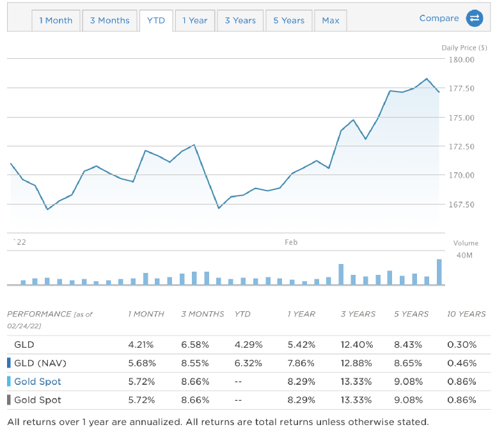Screen dimensions: 504x434
Task: Click the PERFORMANCE as of 02/24/22 label
Action: pyautogui.click(x=50, y=320)
